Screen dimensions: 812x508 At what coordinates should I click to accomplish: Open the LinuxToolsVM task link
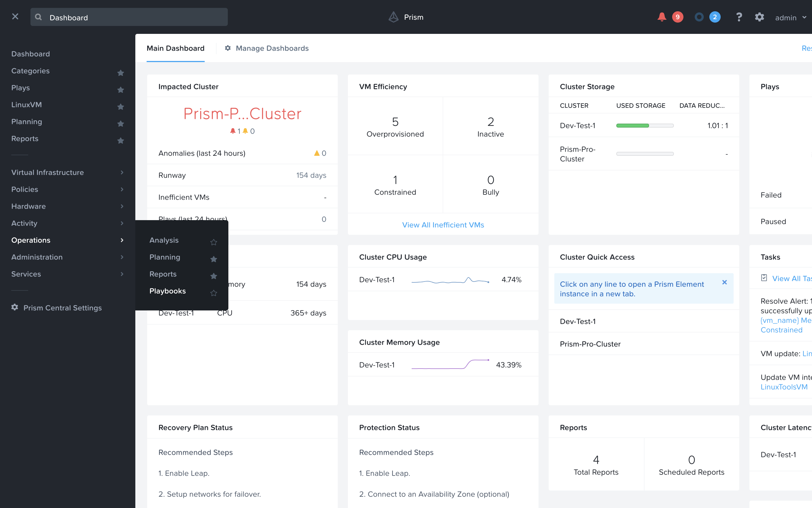click(x=784, y=387)
